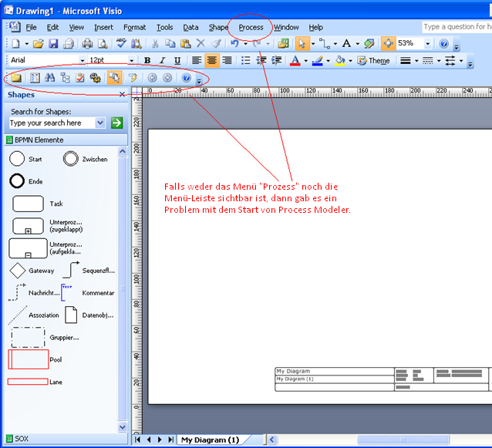
Task: Click the Process Modeler help icon
Action: coord(187,77)
